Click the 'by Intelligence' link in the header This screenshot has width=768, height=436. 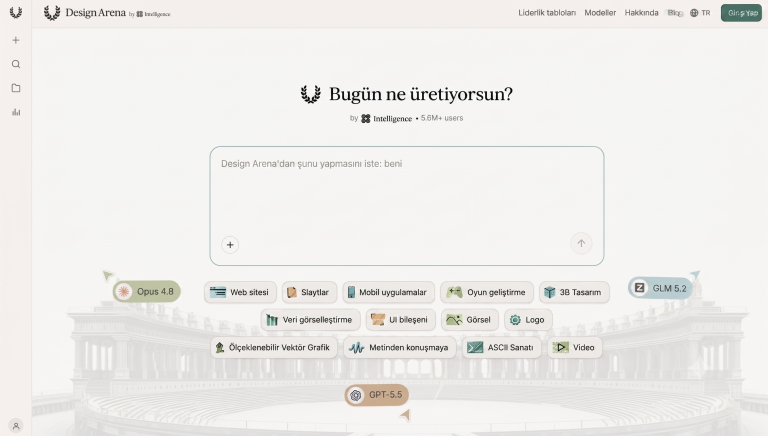pyautogui.click(x=150, y=14)
